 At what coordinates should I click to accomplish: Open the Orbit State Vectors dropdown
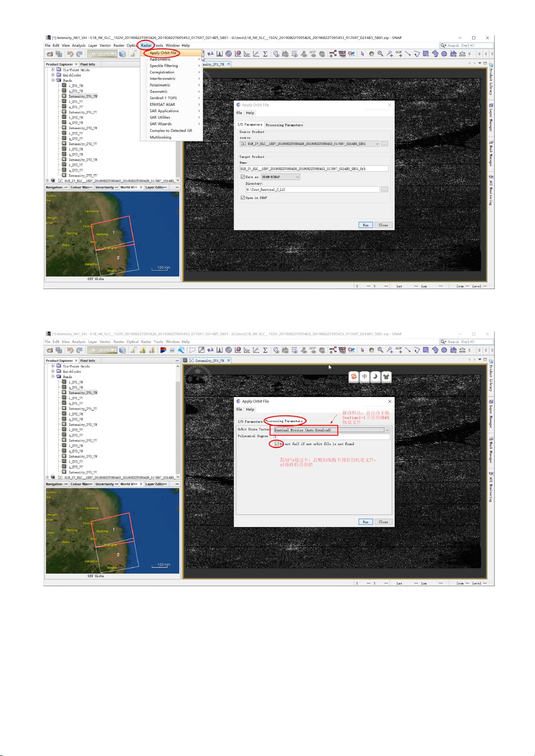point(332,430)
